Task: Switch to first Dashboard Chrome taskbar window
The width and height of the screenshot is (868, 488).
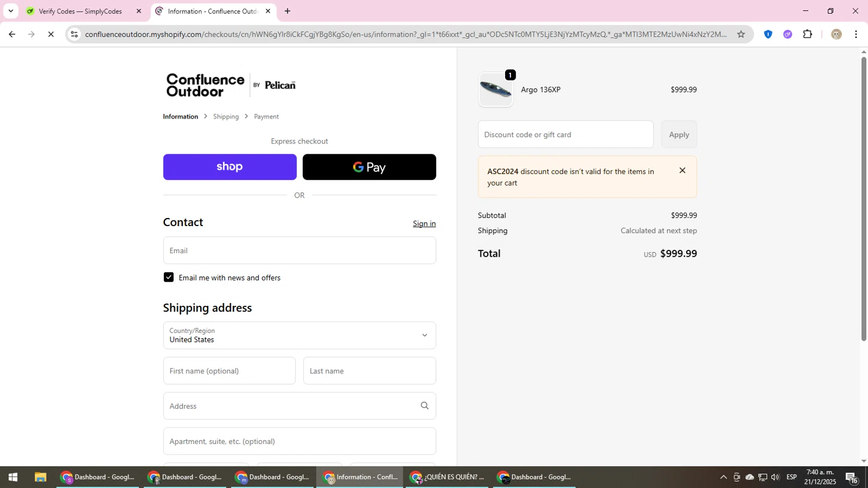Action: point(98,477)
